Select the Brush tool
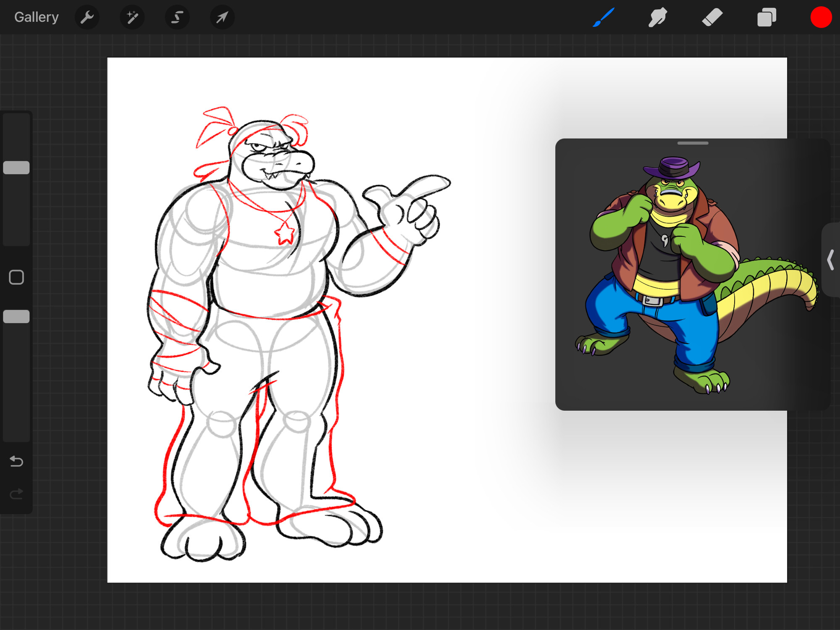Screen dimensions: 840x630 [x=604, y=17]
